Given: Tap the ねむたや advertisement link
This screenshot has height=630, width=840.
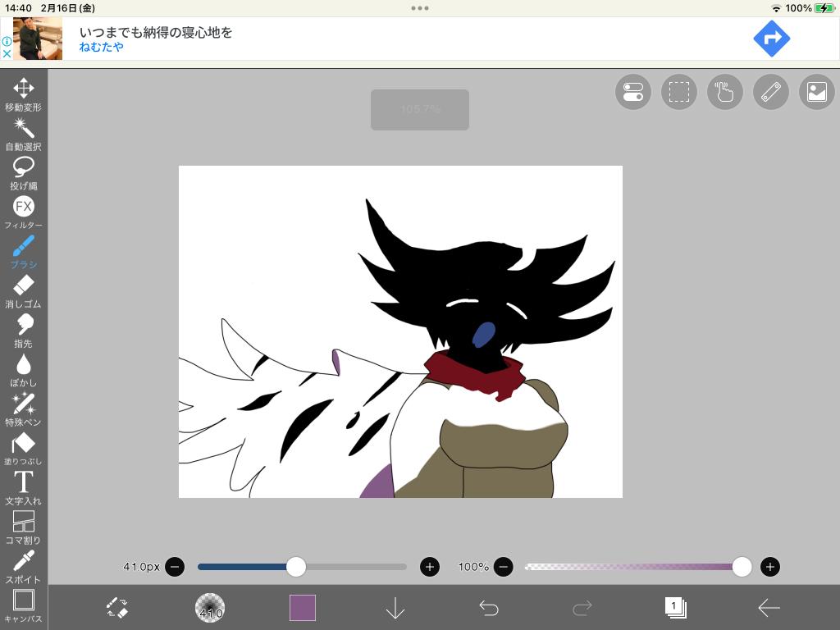Looking at the screenshot, I should pyautogui.click(x=101, y=48).
